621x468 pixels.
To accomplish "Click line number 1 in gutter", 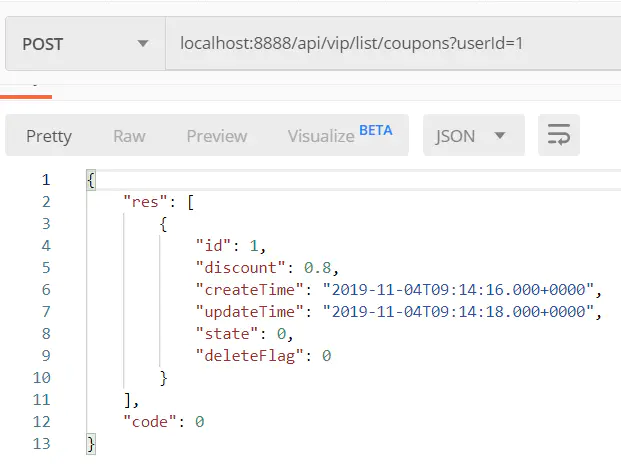I will pyautogui.click(x=46, y=180).
